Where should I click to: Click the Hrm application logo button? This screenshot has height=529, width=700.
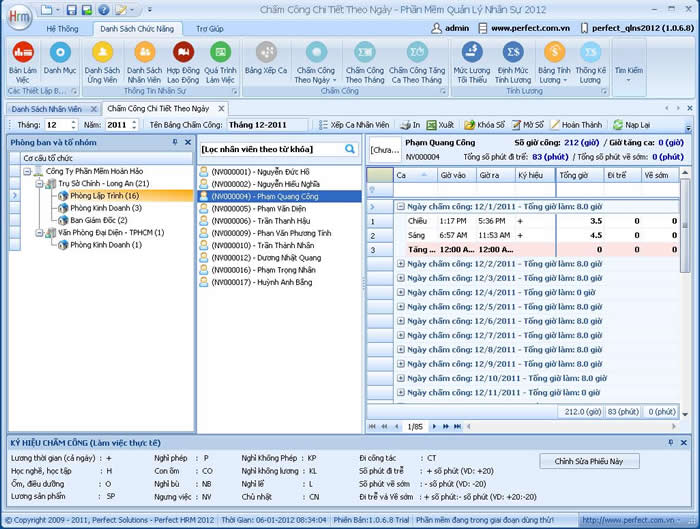pos(19,17)
